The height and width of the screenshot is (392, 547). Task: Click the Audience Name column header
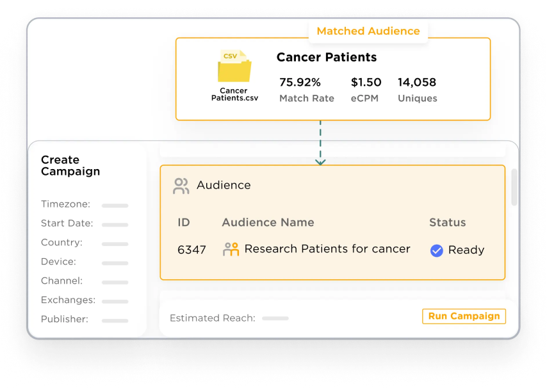(x=268, y=223)
